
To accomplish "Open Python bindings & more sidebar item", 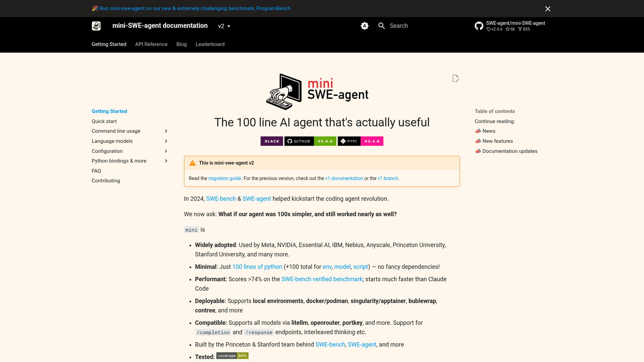I will [x=119, y=161].
